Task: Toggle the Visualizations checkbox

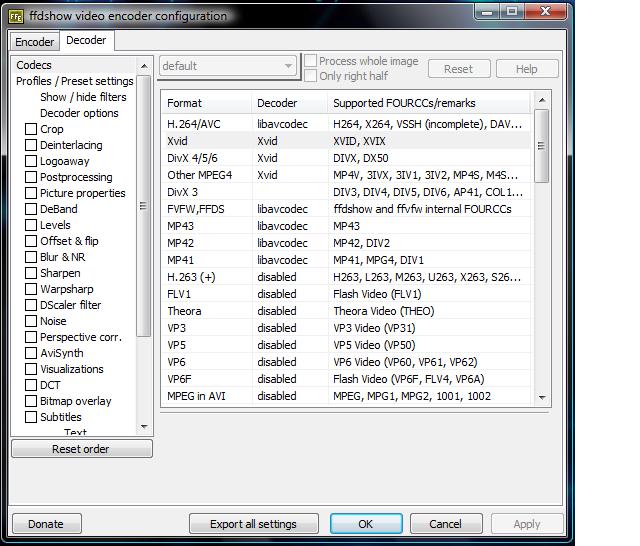Action: (31, 369)
